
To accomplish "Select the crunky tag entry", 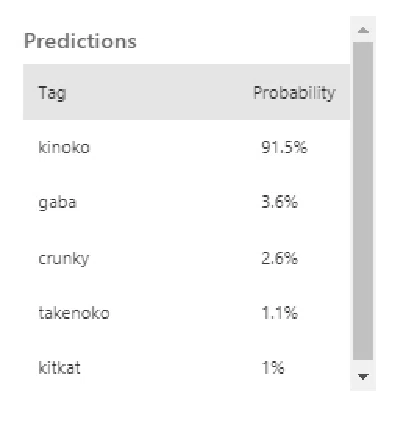I will tap(64, 258).
